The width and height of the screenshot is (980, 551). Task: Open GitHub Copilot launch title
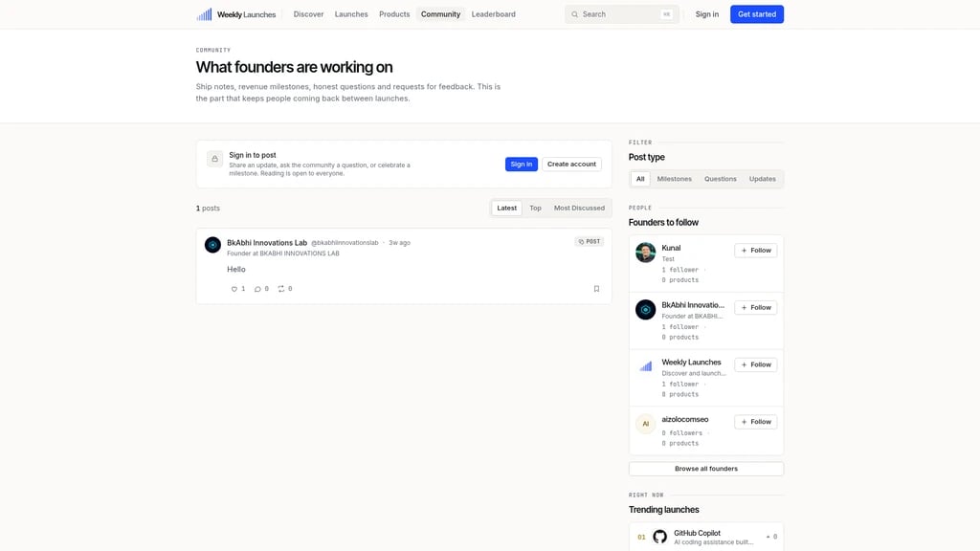697,533
